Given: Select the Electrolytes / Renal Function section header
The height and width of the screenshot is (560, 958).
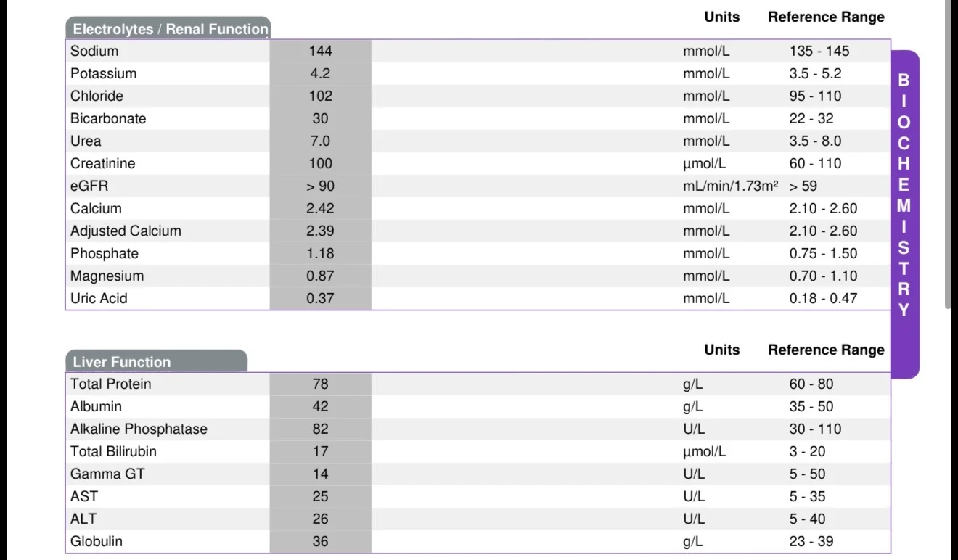Looking at the screenshot, I should tap(168, 28).
